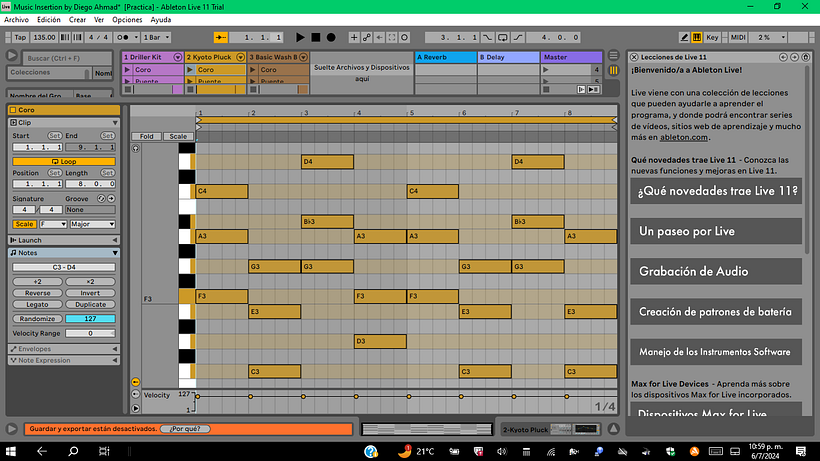
Task: Open the Edición menu
Action: (x=49, y=20)
